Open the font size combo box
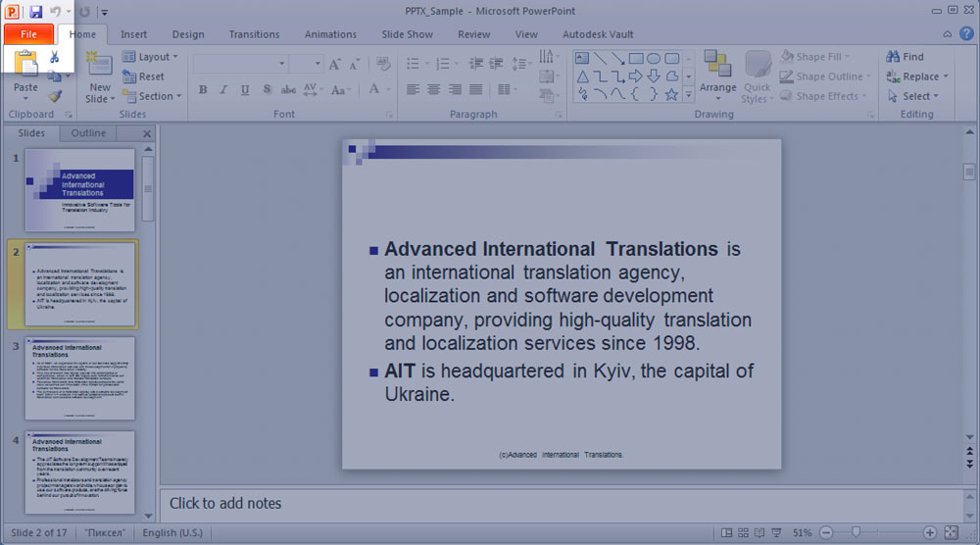This screenshot has width=980, height=545. 306,63
